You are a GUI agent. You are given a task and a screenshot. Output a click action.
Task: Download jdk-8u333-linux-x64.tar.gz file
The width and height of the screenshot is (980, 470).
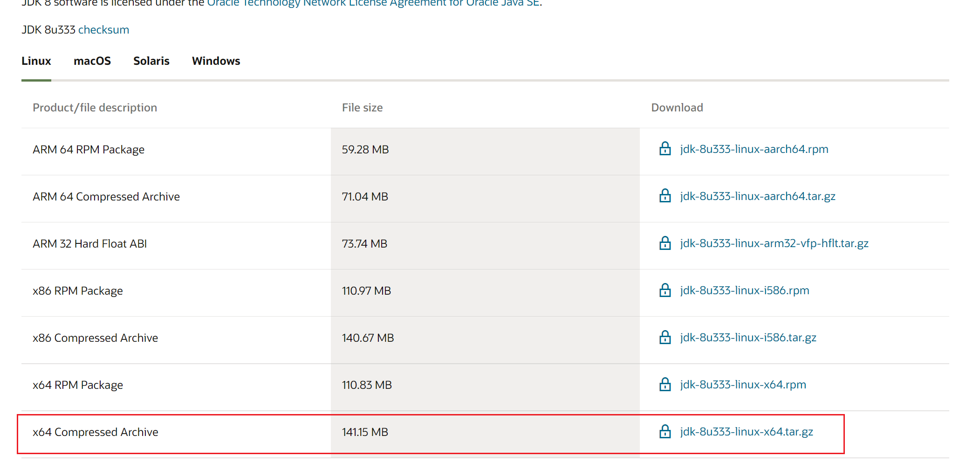tap(747, 432)
